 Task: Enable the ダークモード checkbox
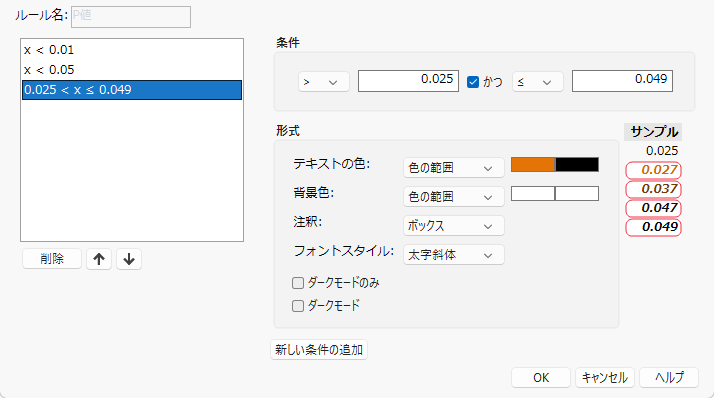[298, 306]
